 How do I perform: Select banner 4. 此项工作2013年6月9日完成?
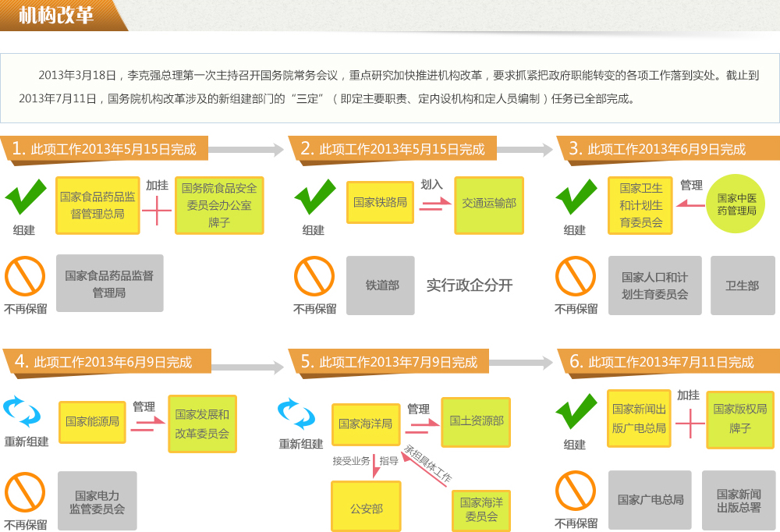click(x=107, y=362)
